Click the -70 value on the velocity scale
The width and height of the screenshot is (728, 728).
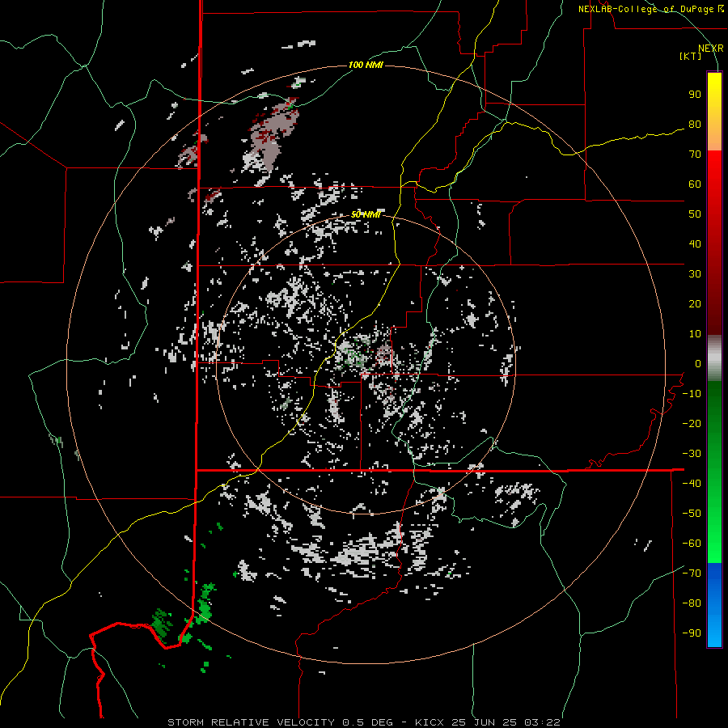[x=692, y=574]
